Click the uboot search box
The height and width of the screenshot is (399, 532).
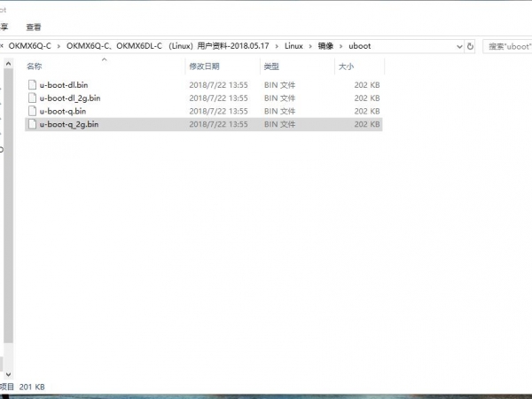pyautogui.click(x=507, y=46)
